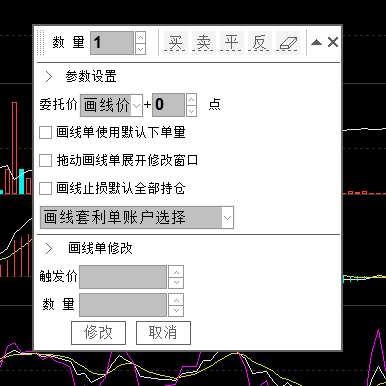Enable 画线单使用默认下单量 checkbox
Screen dimensions: 386x386
click(x=45, y=132)
